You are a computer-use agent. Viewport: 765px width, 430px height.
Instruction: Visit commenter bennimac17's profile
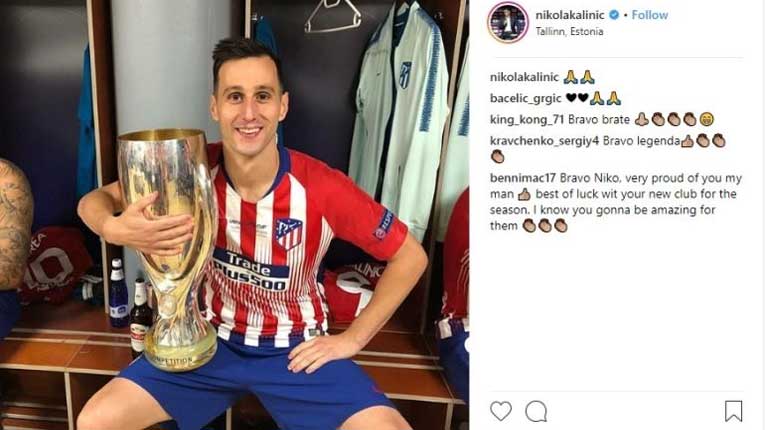pos(523,178)
